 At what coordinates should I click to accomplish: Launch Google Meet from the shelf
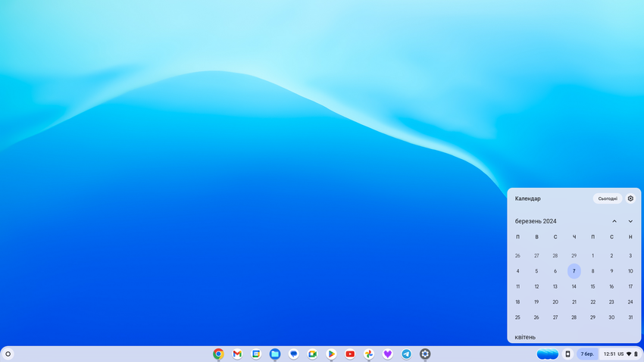pos(312,354)
